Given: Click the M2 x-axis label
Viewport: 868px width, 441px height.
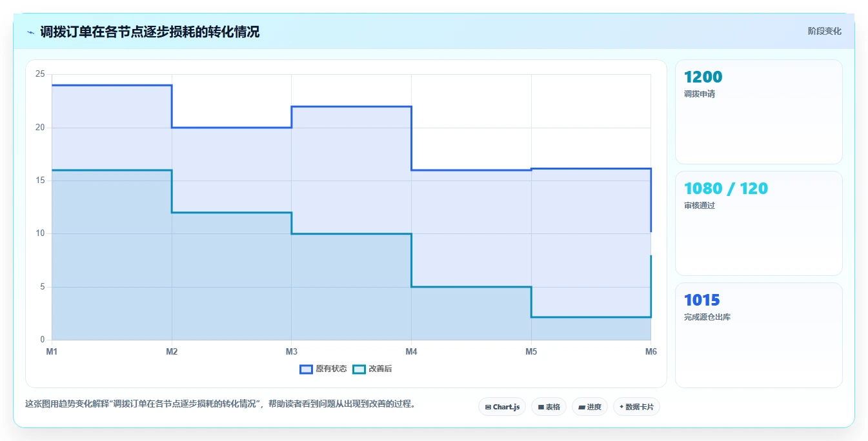Looking at the screenshot, I should tap(172, 351).
